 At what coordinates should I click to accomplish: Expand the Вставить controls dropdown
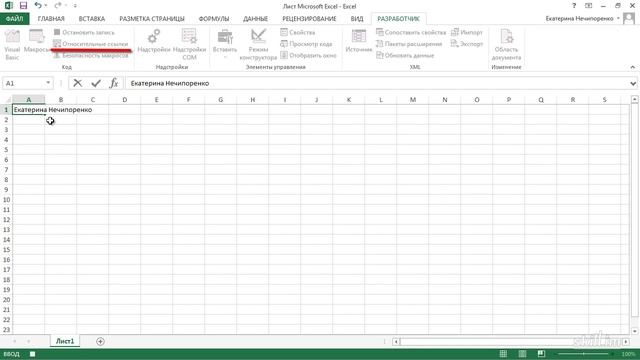225,45
